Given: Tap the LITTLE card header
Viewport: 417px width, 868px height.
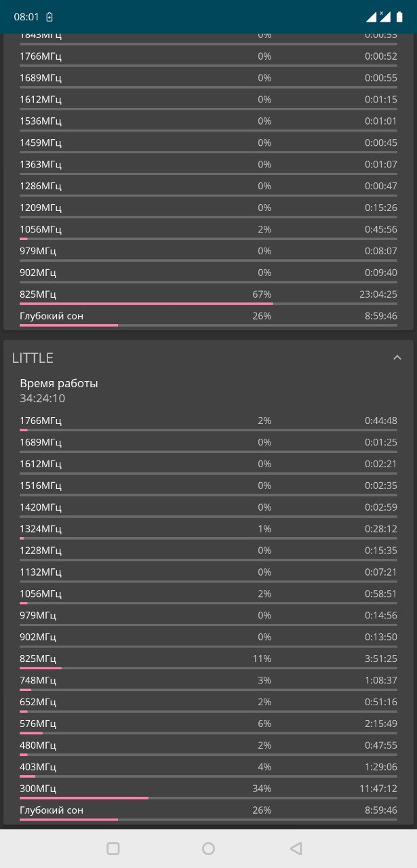Looking at the screenshot, I should (208, 358).
